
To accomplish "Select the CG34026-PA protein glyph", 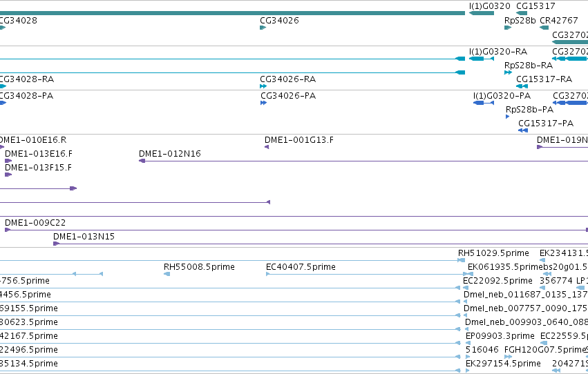I will coord(264,103).
